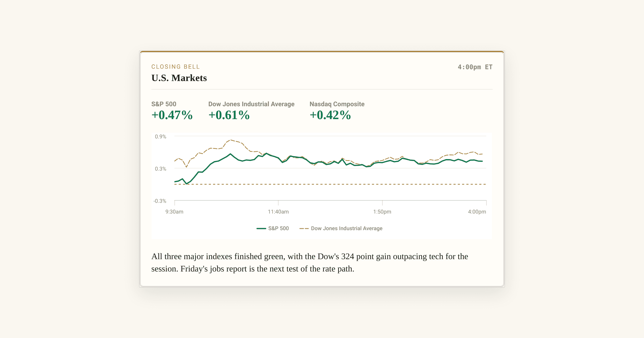Screen dimensions: 644x338
Task: Click the 11:40am axis label
Action: pos(278,212)
